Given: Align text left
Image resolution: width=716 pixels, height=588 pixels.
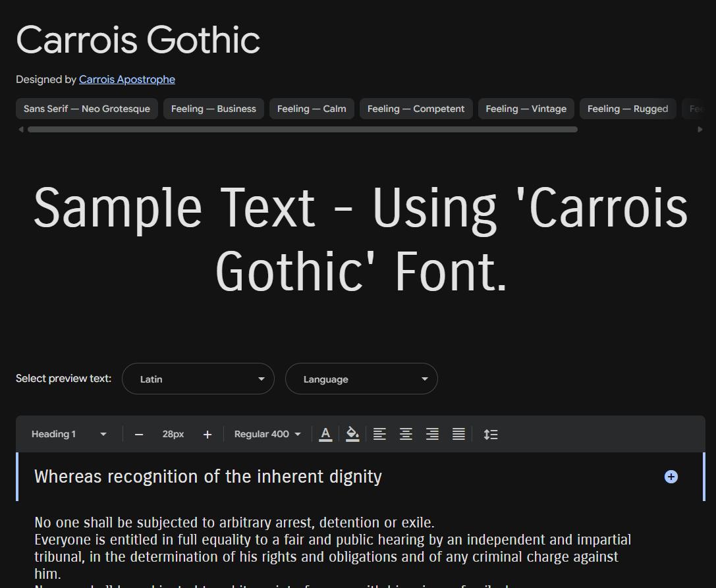Looking at the screenshot, I should [x=379, y=434].
